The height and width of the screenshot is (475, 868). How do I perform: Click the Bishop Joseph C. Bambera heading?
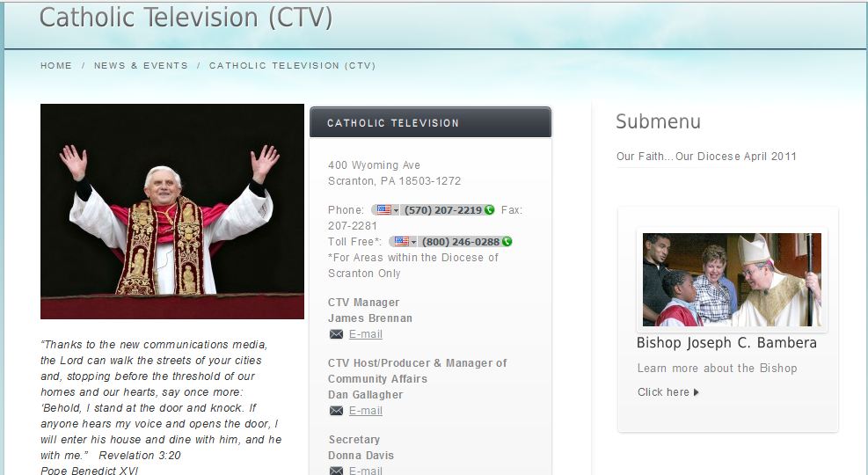(x=726, y=343)
